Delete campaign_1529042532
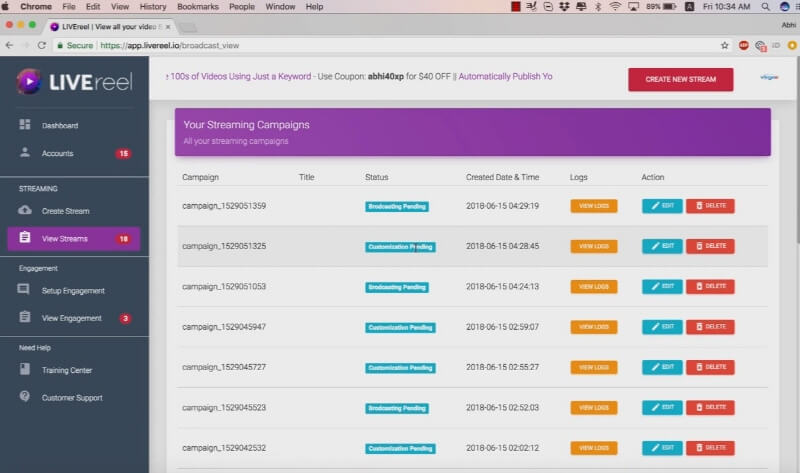This screenshot has width=800, height=473. [710, 447]
